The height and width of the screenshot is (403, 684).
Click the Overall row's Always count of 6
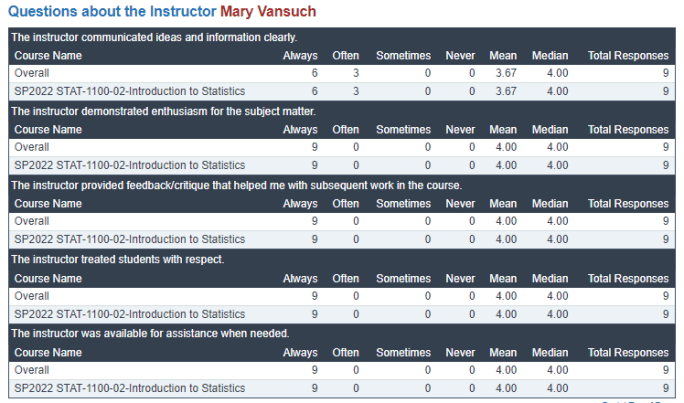tap(314, 74)
